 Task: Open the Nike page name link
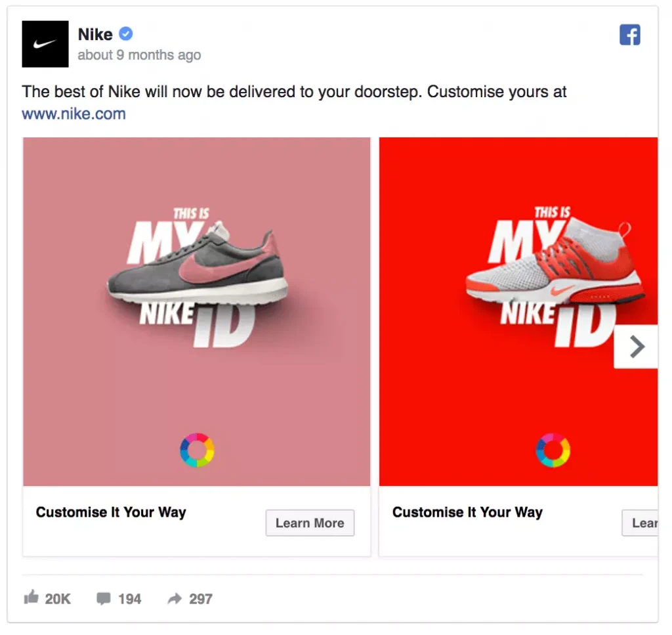pyautogui.click(x=95, y=34)
